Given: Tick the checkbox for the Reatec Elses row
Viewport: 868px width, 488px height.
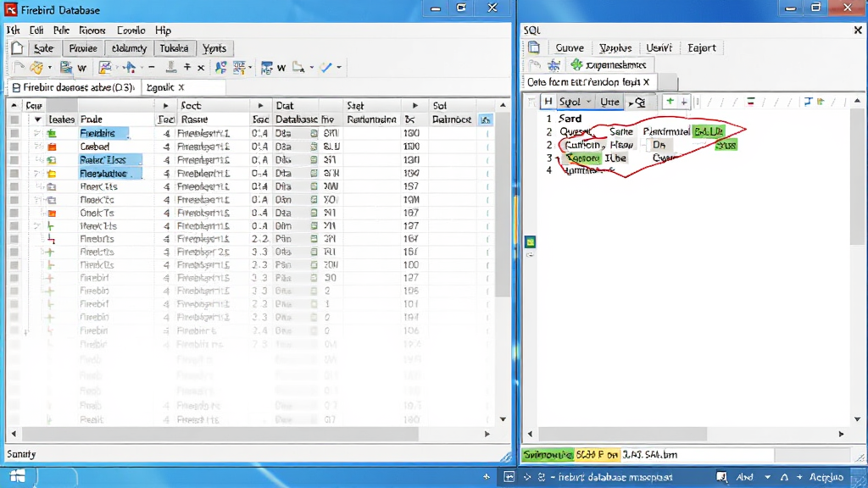Looking at the screenshot, I should pos(14,160).
